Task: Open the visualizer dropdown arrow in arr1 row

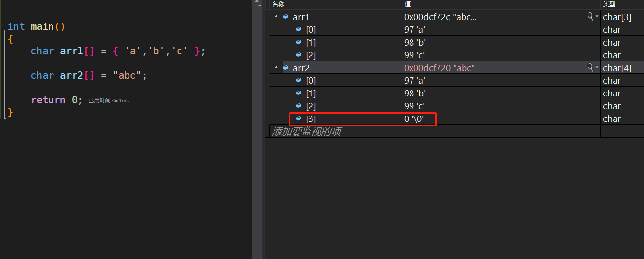Action: tap(597, 17)
